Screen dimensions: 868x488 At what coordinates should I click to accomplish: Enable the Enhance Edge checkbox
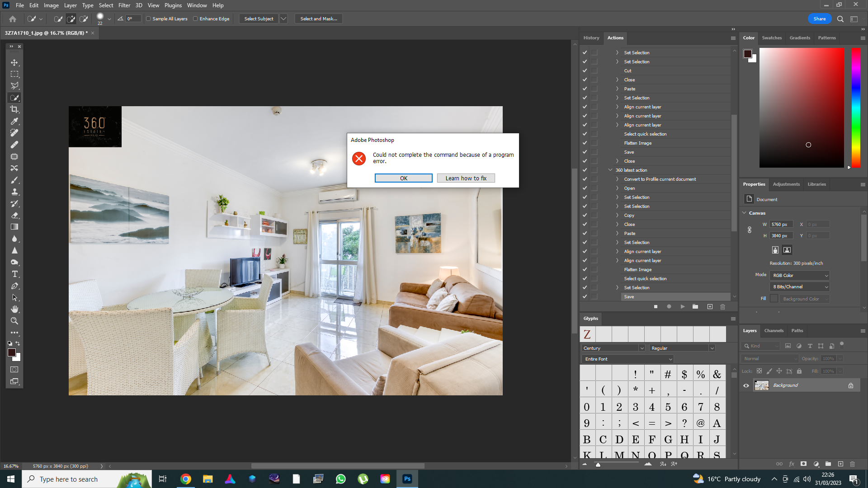pyautogui.click(x=195, y=19)
